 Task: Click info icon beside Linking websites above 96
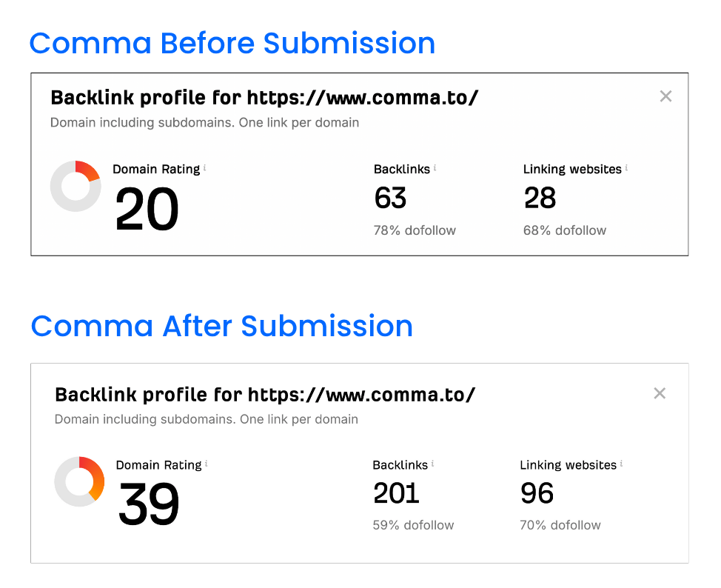point(622,464)
